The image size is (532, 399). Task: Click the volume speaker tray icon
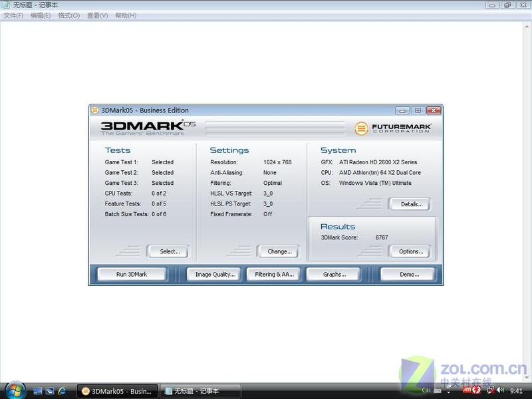[x=501, y=390]
